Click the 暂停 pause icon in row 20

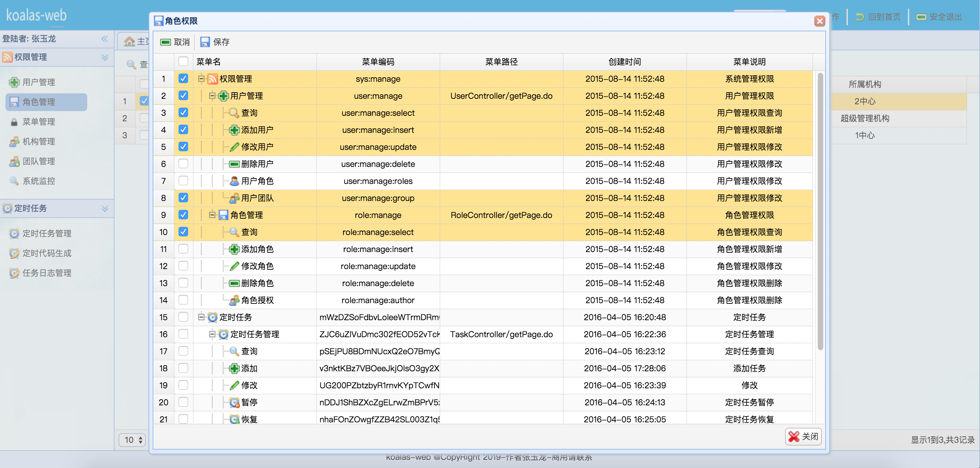pyautogui.click(x=234, y=402)
